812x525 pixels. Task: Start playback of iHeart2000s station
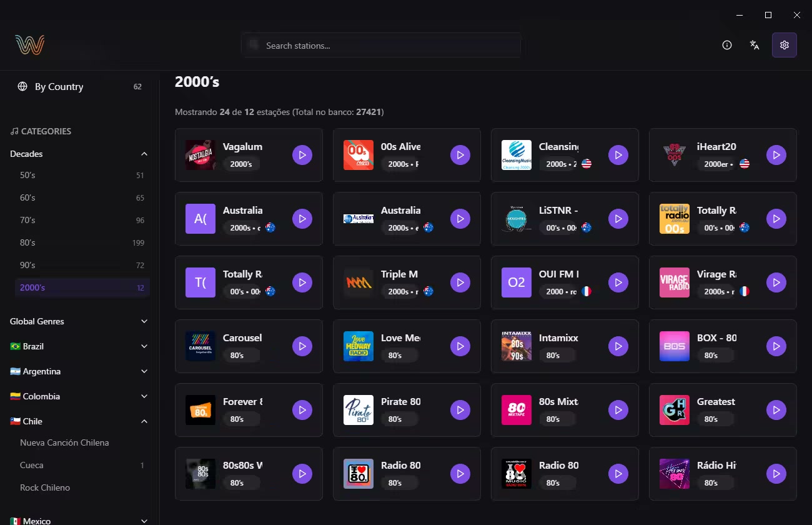(x=776, y=155)
